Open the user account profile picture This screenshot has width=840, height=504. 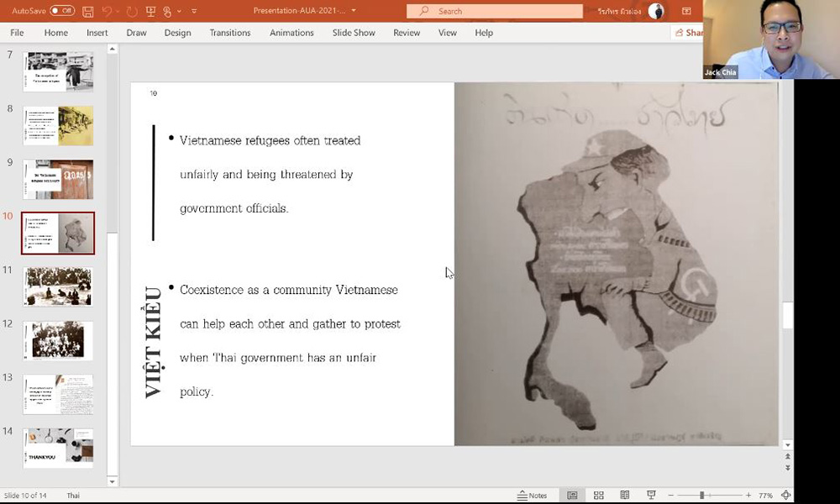[x=656, y=11]
